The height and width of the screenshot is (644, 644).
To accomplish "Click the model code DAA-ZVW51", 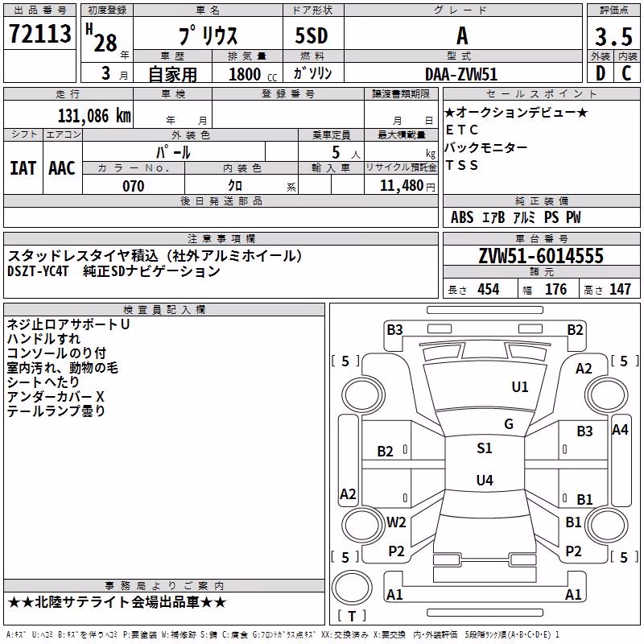I will (x=463, y=73).
